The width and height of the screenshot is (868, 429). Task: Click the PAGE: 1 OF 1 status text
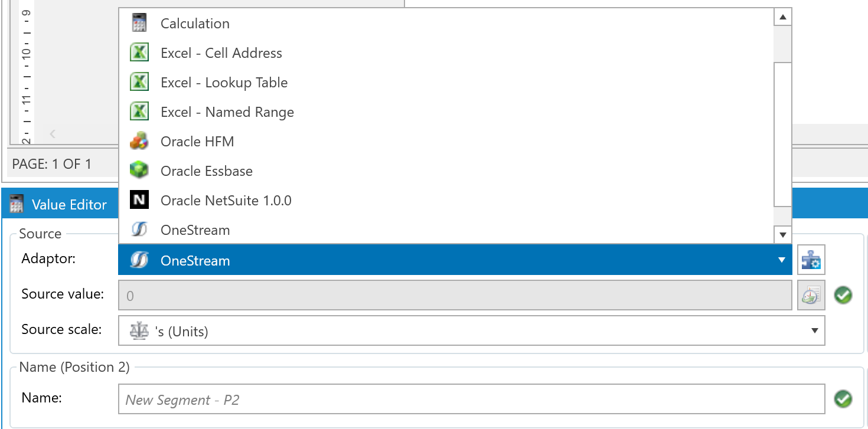pos(52,164)
